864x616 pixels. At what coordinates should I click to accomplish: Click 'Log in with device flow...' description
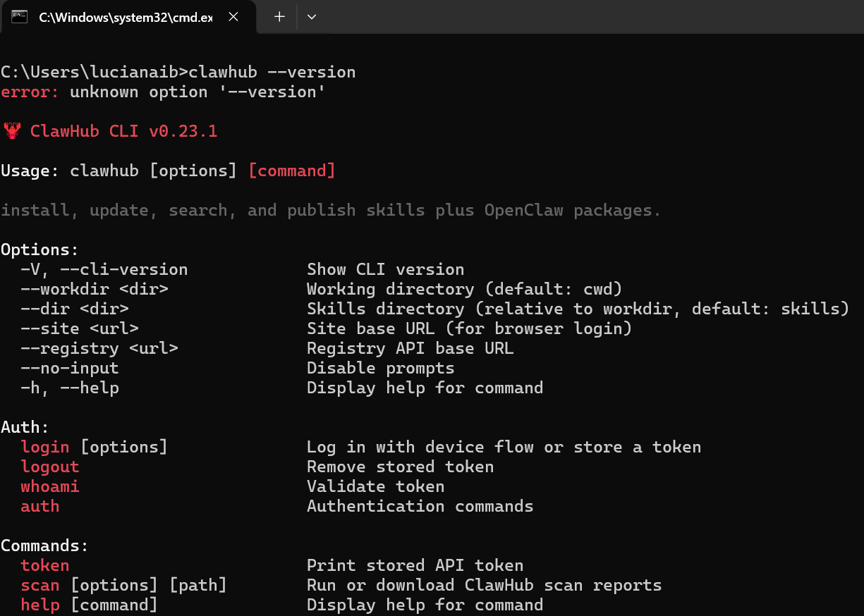tap(504, 447)
